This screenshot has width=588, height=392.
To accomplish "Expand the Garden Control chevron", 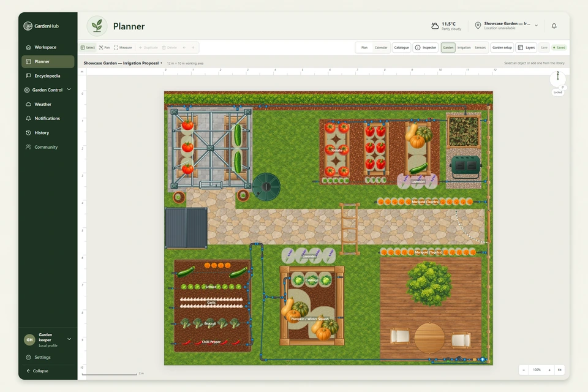I will pos(69,89).
